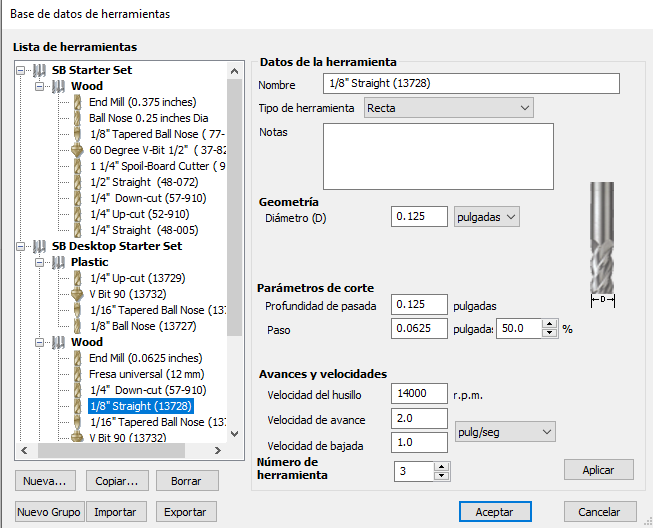
Task: Click the 1 1/4" Spoil-Board Cutter icon
Action: 77,166
